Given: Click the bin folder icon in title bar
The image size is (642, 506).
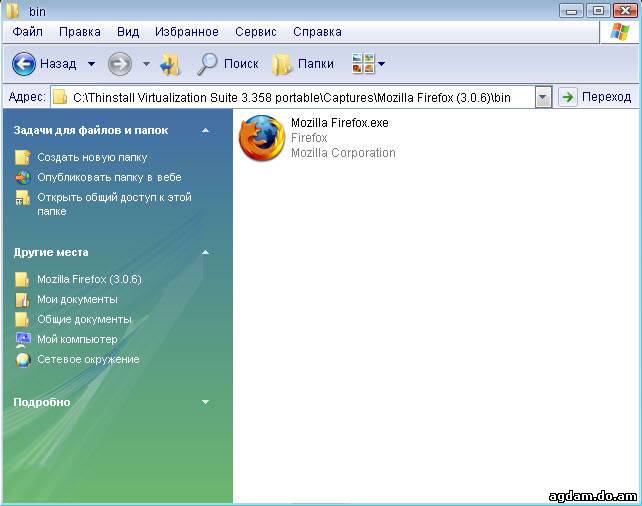Looking at the screenshot, I should coord(12,11).
